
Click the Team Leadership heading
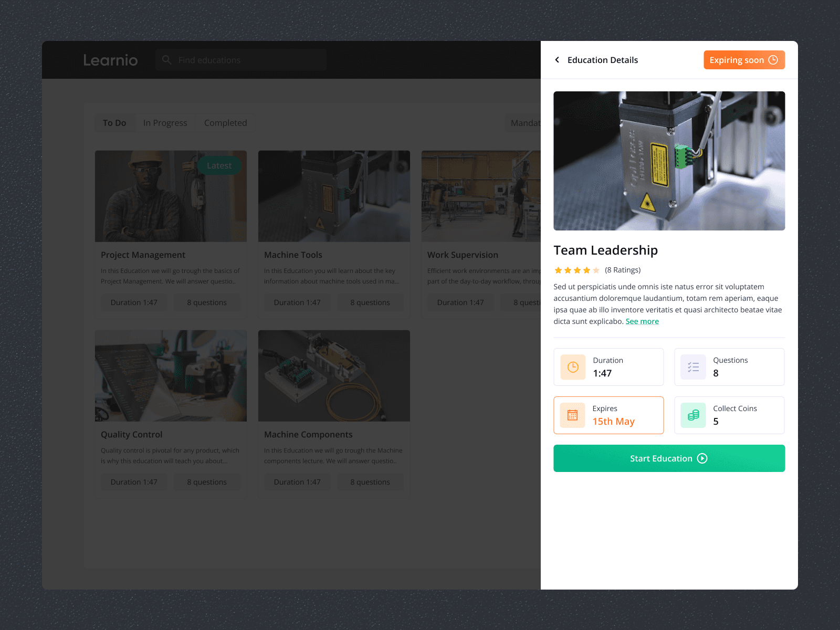tap(605, 250)
